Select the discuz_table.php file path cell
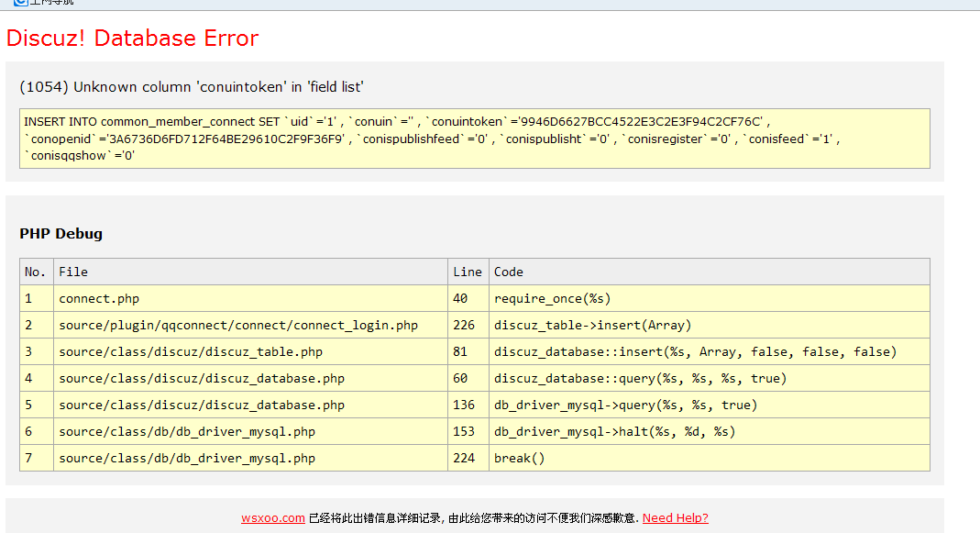This screenshot has height=533, width=980. point(250,351)
